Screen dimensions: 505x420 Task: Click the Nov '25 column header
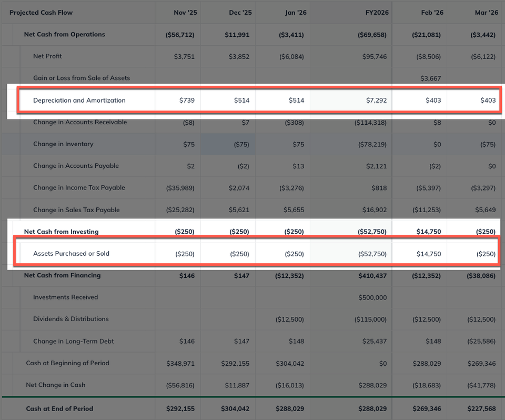pos(185,13)
